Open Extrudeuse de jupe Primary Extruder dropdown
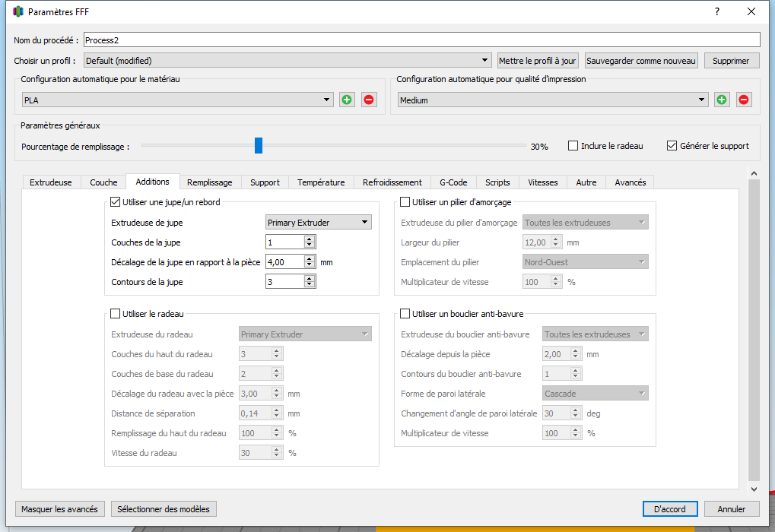Screen dimensions: 775x532 point(319,222)
